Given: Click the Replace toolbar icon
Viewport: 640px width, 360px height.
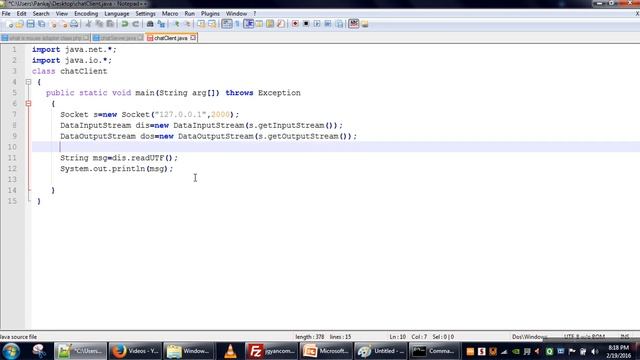Looking at the screenshot, I should coord(161,24).
